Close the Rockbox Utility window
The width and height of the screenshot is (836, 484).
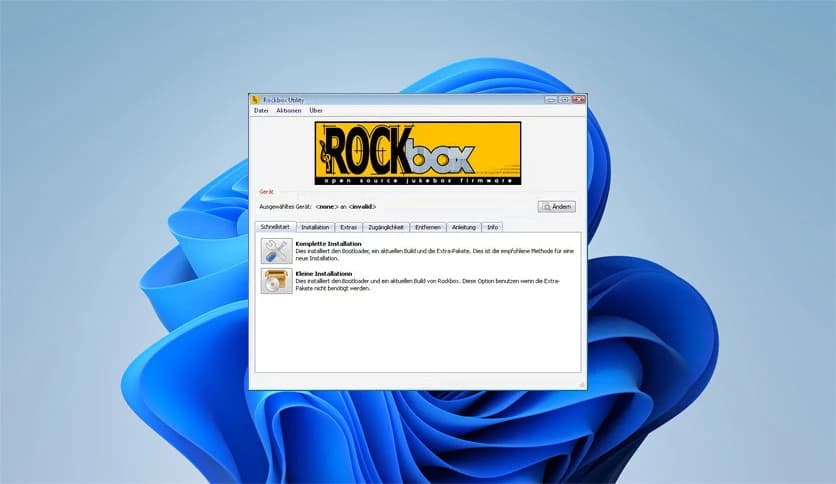pyautogui.click(x=578, y=100)
